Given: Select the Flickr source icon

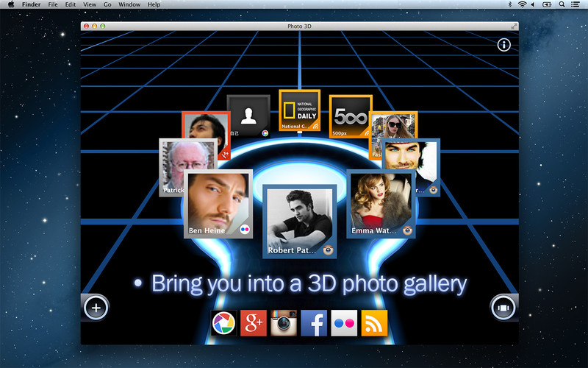Looking at the screenshot, I should [344, 323].
